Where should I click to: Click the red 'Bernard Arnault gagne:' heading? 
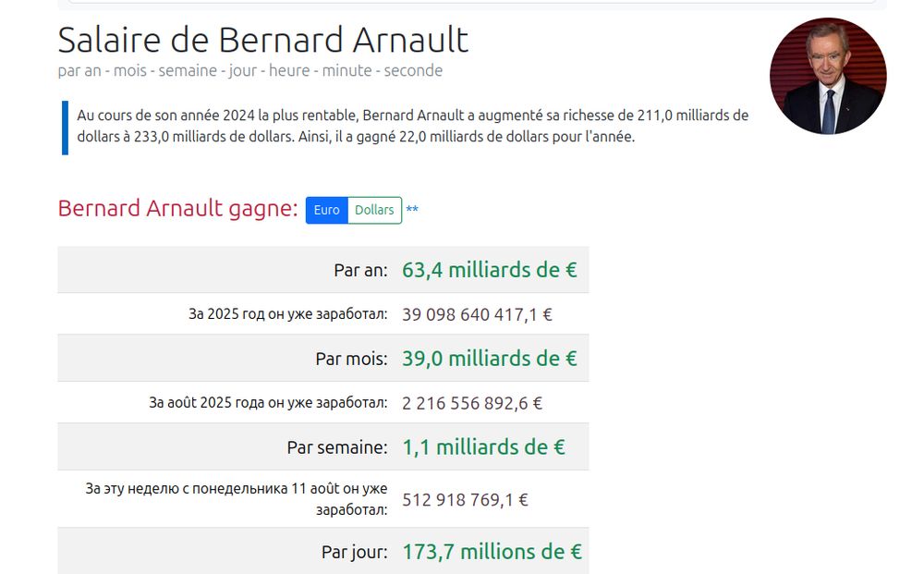178,209
